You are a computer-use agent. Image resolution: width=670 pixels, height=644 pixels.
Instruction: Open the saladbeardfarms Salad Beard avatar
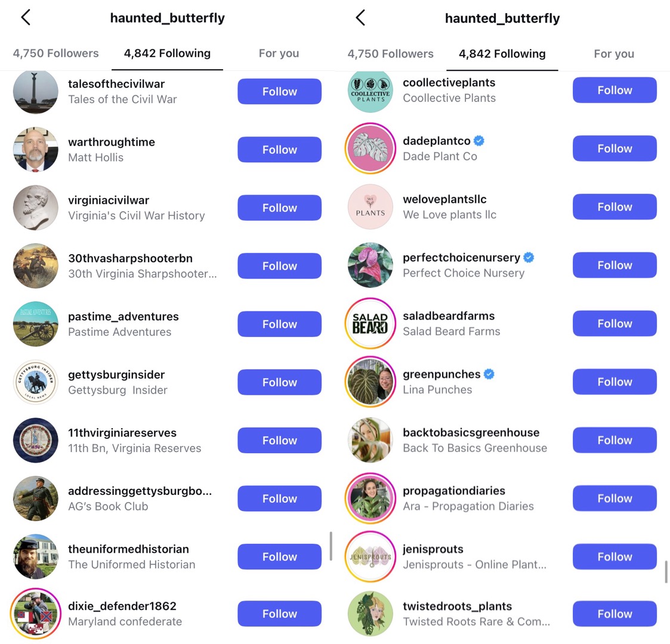coord(370,323)
